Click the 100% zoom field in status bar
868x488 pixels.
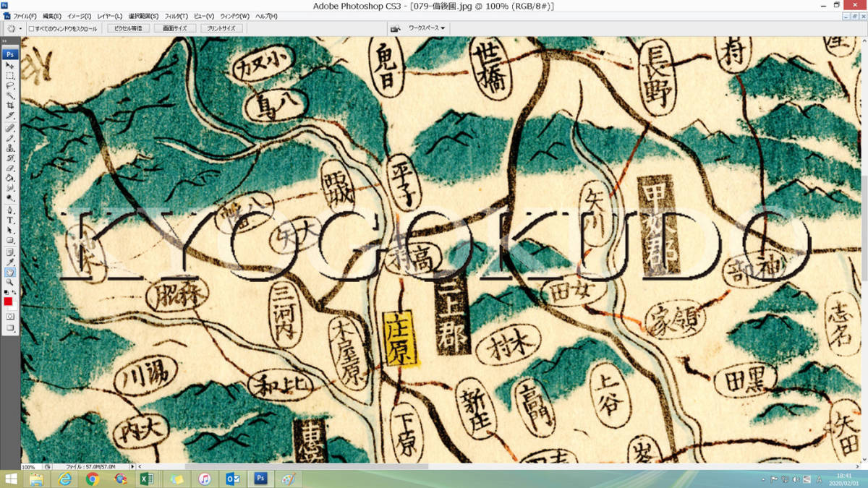pyautogui.click(x=29, y=467)
